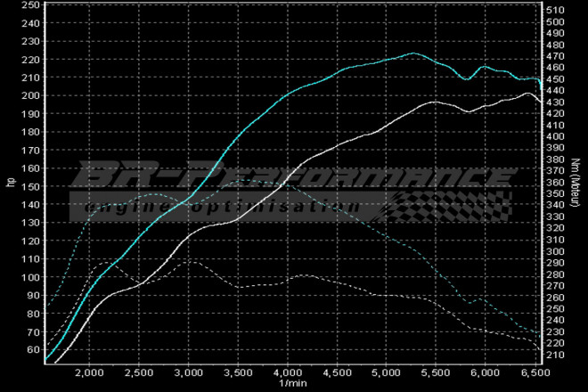Select the 3,000 tick on the rpm axis
Image resolution: width=588 pixels, height=392 pixels.
pyautogui.click(x=189, y=372)
